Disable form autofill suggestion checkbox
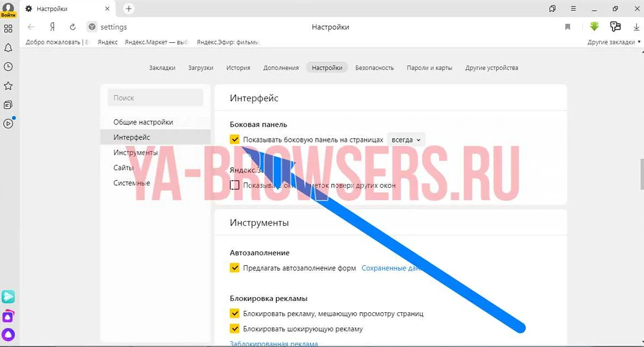The image size is (644, 347). pyautogui.click(x=235, y=268)
